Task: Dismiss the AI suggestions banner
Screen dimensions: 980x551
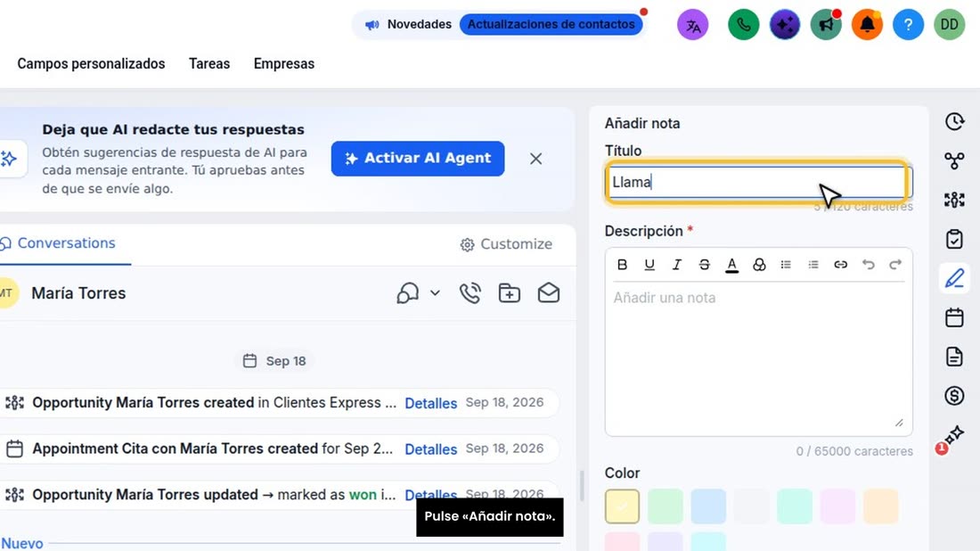Action: (x=535, y=159)
